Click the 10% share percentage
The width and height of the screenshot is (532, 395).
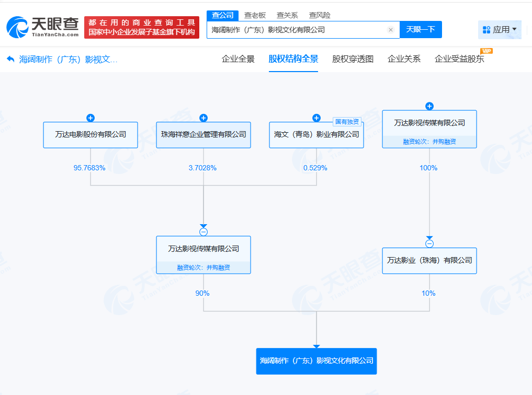(428, 293)
